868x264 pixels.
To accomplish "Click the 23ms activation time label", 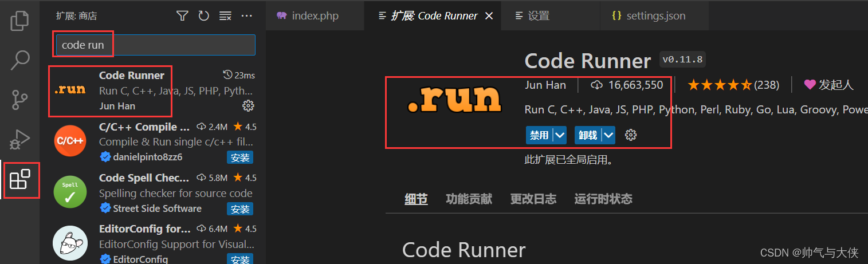I will click(239, 75).
